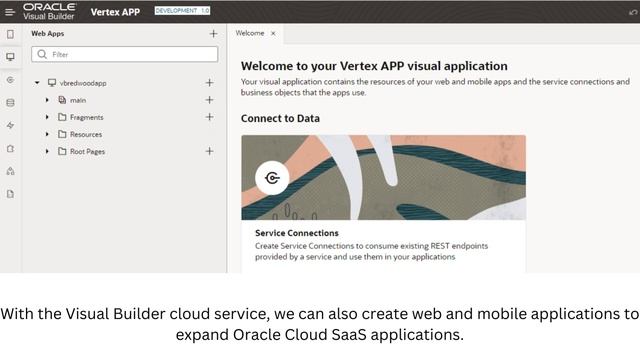
Task: Open the Translations document icon in sidebar
Action: 10,194
